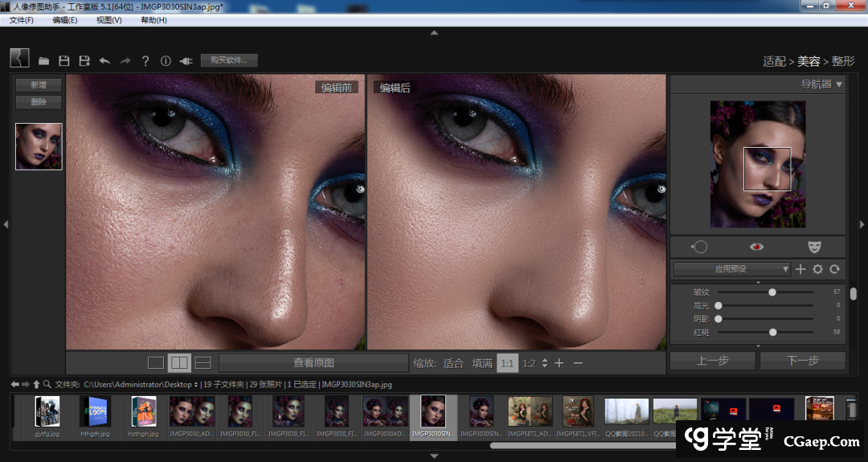Open the 文件(F) menu
This screenshot has width=868, height=462.
click(x=22, y=20)
